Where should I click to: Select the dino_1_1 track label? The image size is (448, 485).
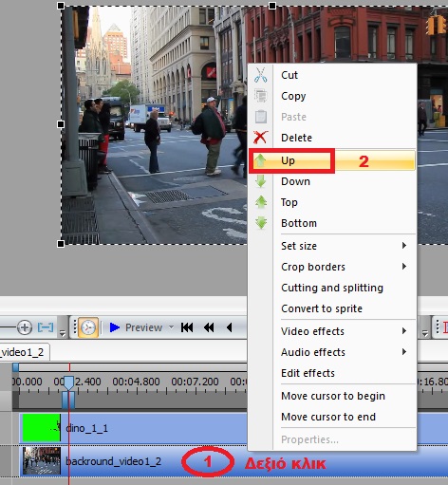click(86, 428)
